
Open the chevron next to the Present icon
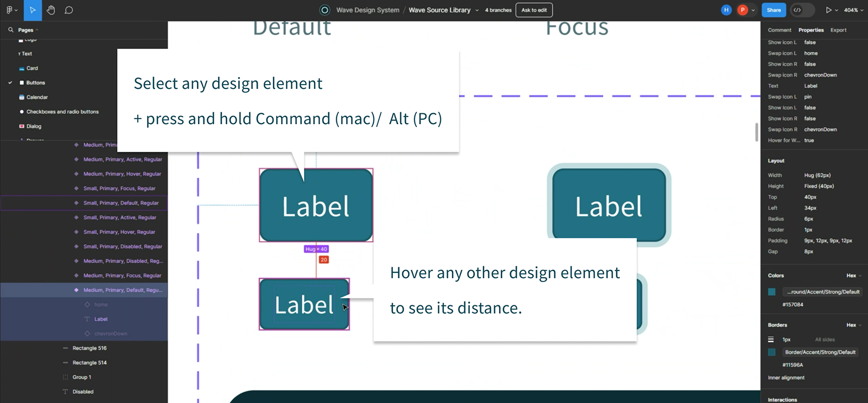coord(837,10)
